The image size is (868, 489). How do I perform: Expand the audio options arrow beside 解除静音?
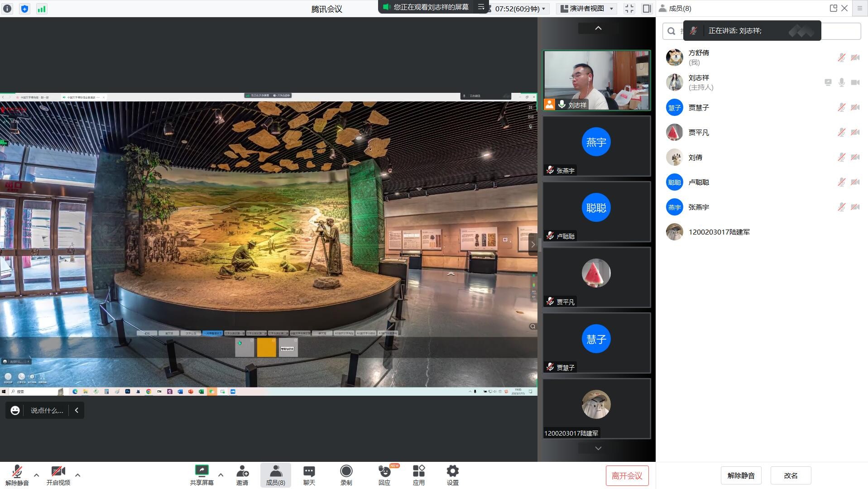tap(37, 475)
